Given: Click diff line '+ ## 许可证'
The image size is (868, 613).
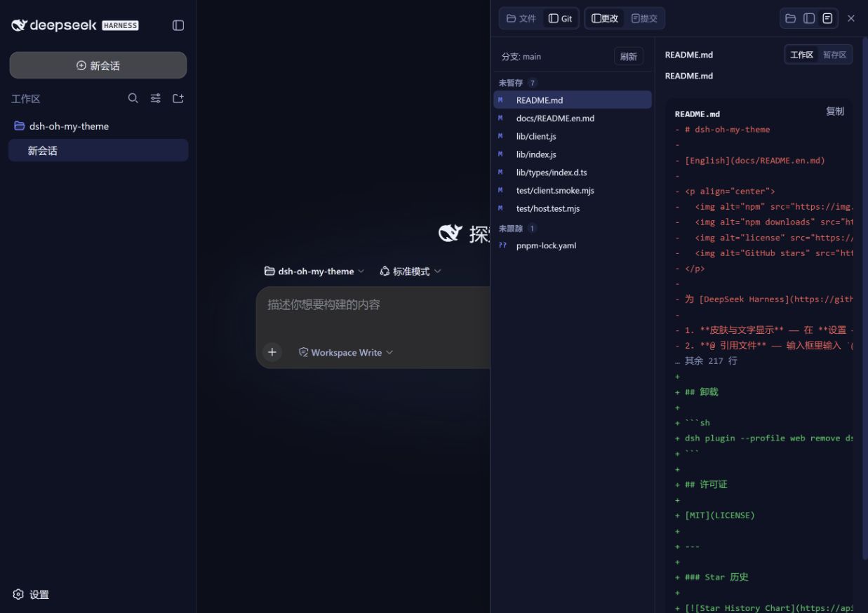Looking at the screenshot, I should click(702, 485).
